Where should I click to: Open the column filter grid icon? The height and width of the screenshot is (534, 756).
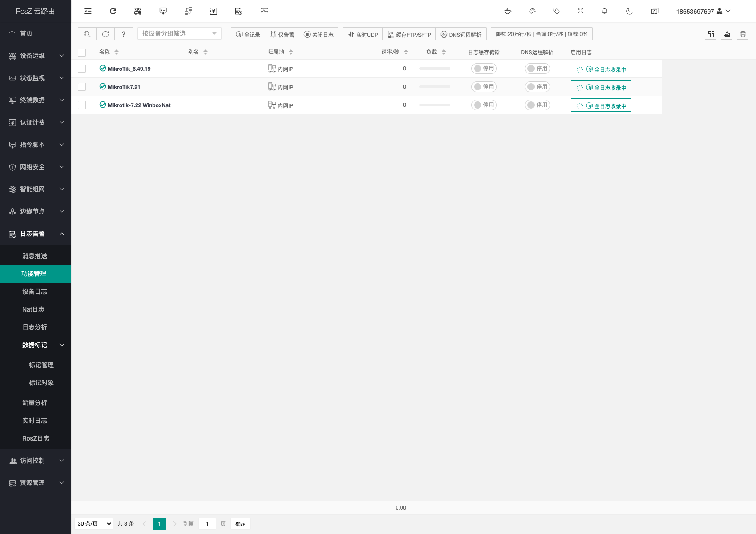[711, 34]
